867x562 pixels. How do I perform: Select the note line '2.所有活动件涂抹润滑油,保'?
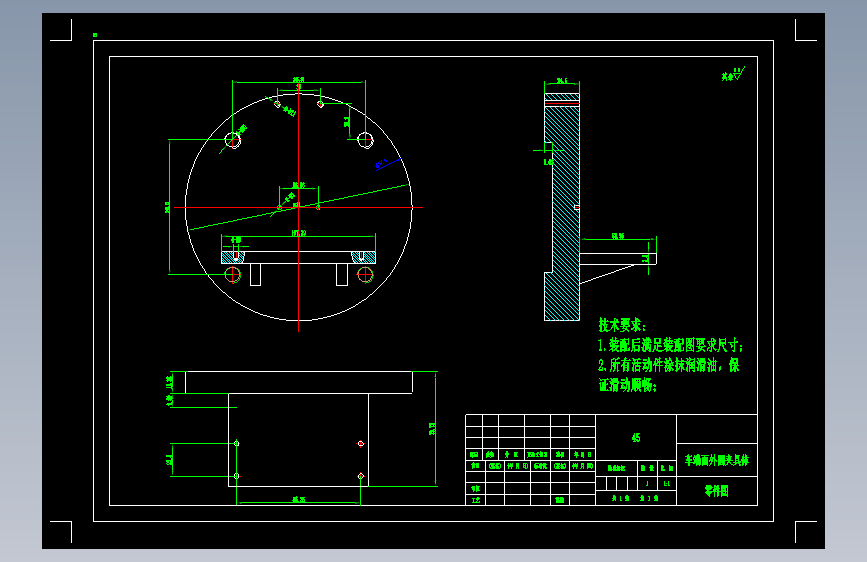click(668, 365)
